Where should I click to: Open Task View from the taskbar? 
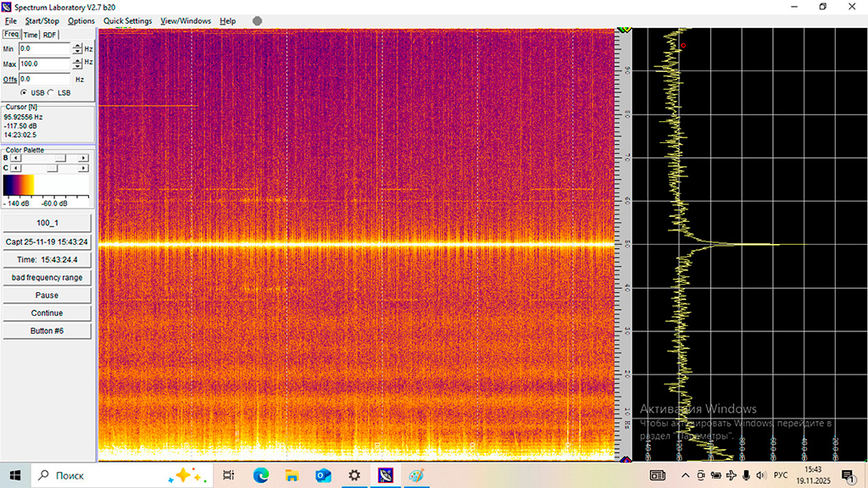pos(228,475)
